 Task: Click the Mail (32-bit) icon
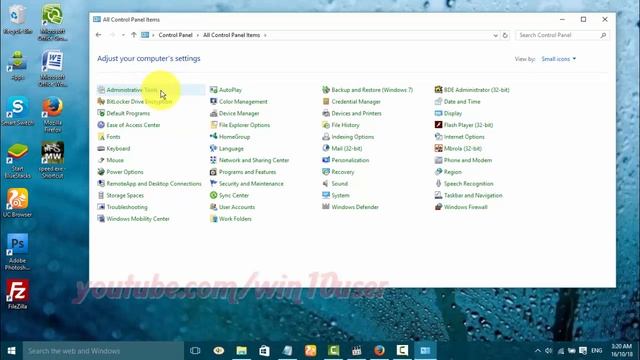[x=326, y=149]
